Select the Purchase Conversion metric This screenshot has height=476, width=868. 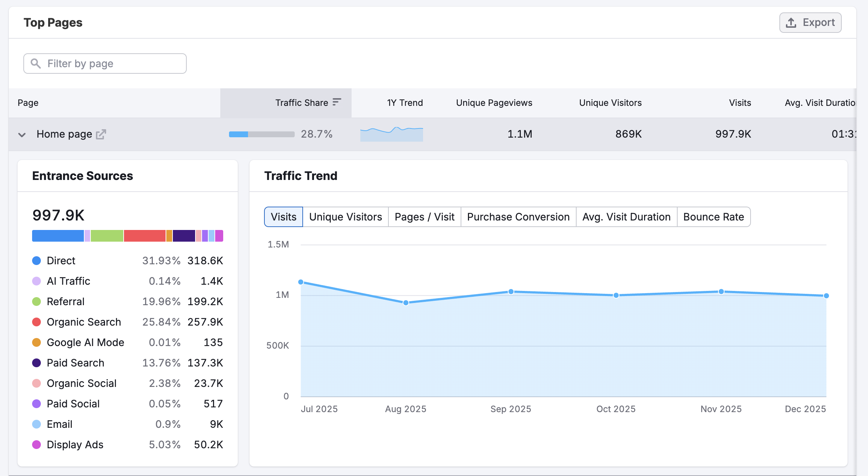coord(518,216)
